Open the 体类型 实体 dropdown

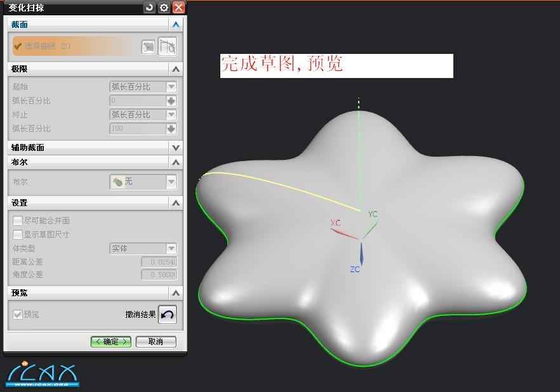143,248
